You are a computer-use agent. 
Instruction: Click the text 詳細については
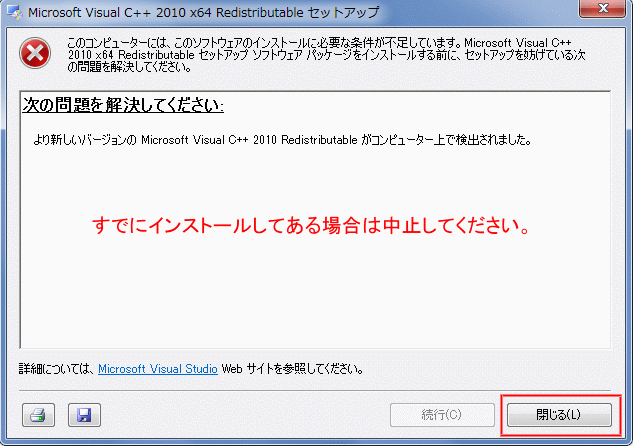tap(57, 369)
